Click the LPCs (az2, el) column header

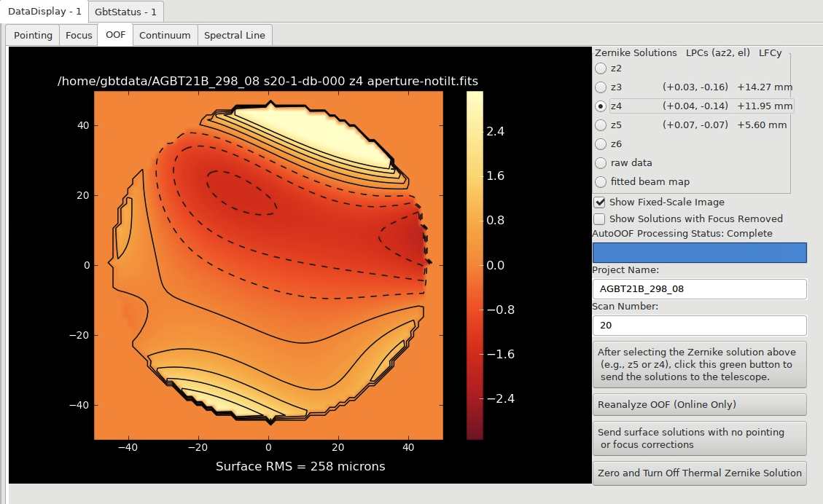point(718,53)
